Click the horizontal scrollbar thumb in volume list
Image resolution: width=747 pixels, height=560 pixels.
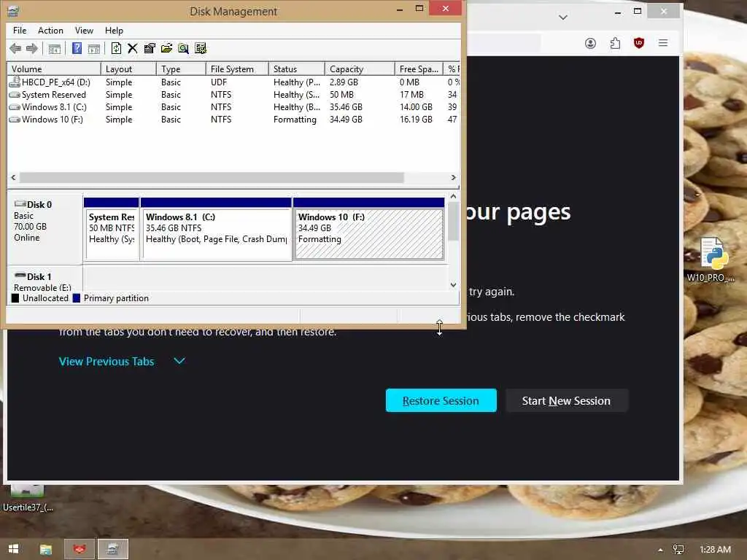pyautogui.click(x=212, y=177)
